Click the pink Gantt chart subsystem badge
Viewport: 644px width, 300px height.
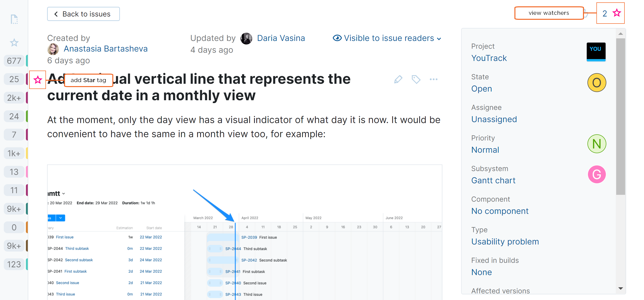point(596,174)
